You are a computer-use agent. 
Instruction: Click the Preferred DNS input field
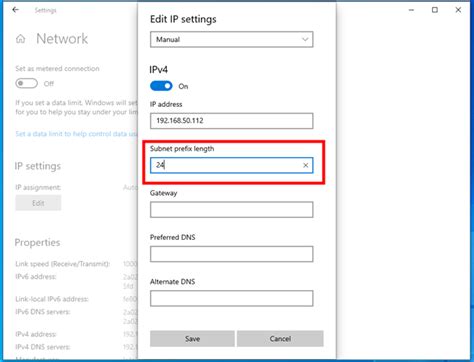pos(232,254)
